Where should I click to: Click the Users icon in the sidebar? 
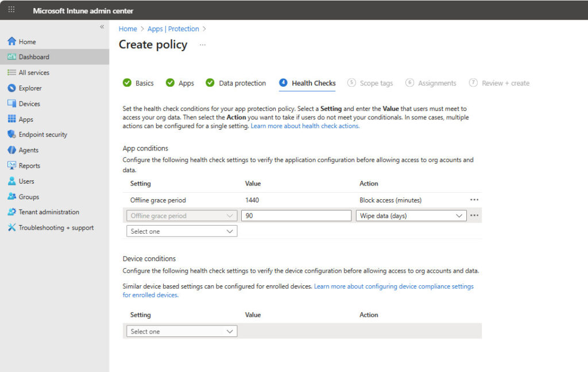point(11,181)
